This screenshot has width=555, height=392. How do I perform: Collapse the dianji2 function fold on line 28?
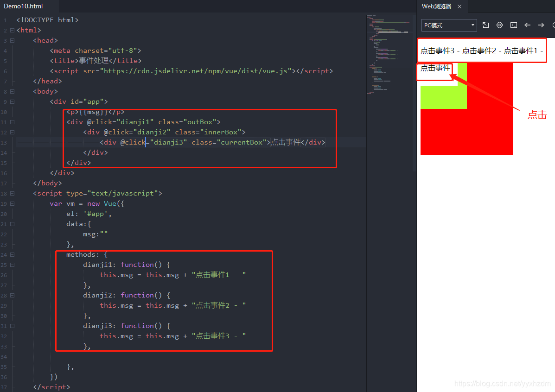click(13, 296)
